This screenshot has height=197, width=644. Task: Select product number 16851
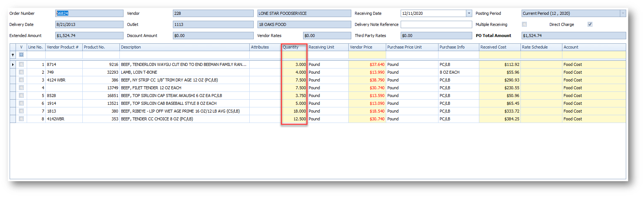(x=101, y=96)
